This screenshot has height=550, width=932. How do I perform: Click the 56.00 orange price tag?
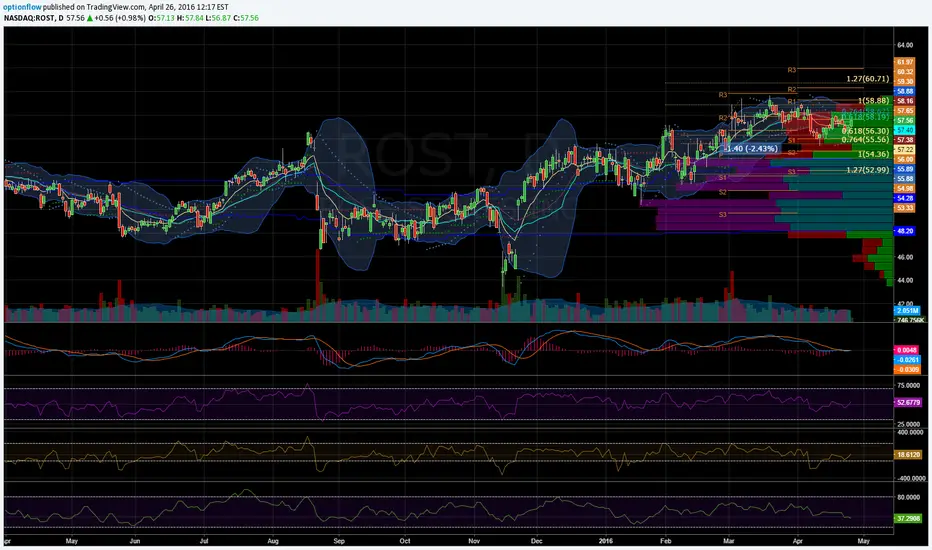click(x=905, y=159)
